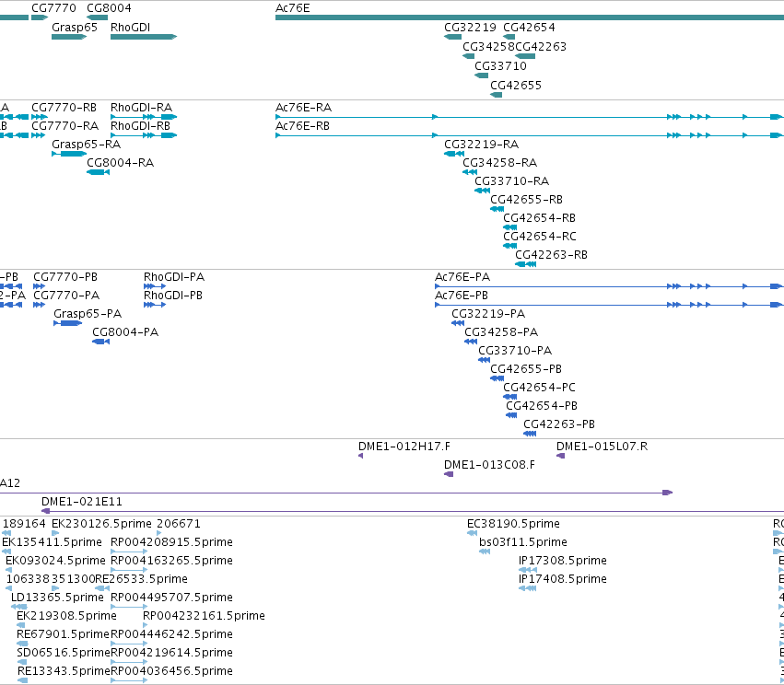The height and width of the screenshot is (685, 784).
Task: Select the CG8004-RA transcript
Action: click(x=120, y=162)
